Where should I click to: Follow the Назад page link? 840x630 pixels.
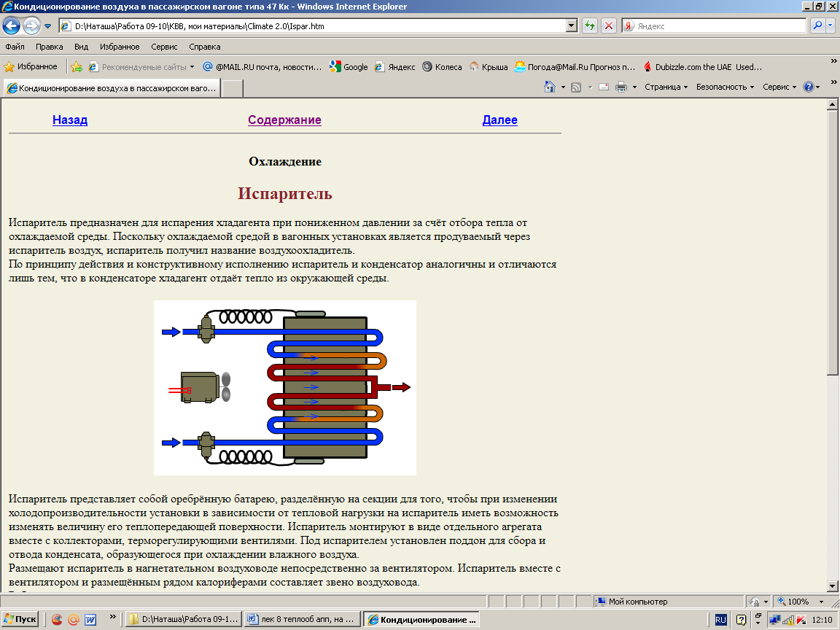pos(70,120)
